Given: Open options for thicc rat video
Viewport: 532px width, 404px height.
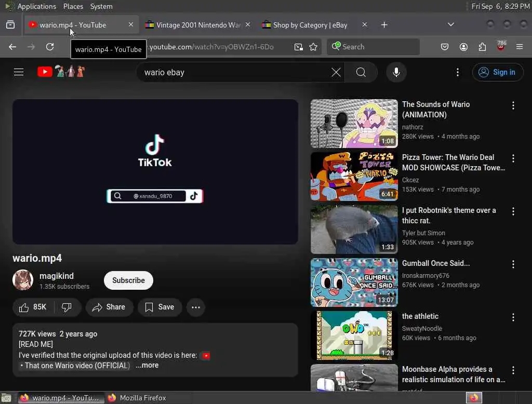Looking at the screenshot, I should click(513, 211).
